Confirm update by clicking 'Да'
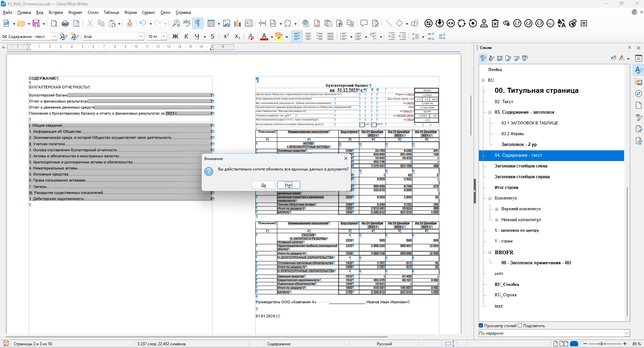 coord(264,185)
